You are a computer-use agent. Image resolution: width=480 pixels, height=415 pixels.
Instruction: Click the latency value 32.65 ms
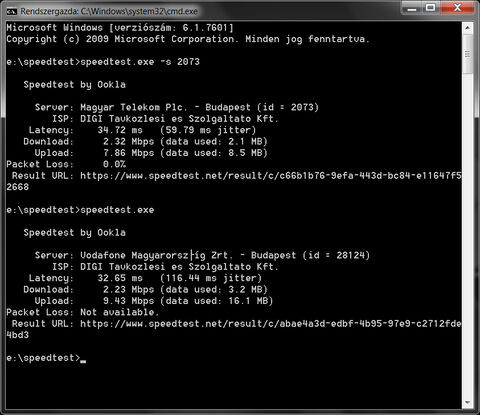pyautogui.click(x=120, y=278)
